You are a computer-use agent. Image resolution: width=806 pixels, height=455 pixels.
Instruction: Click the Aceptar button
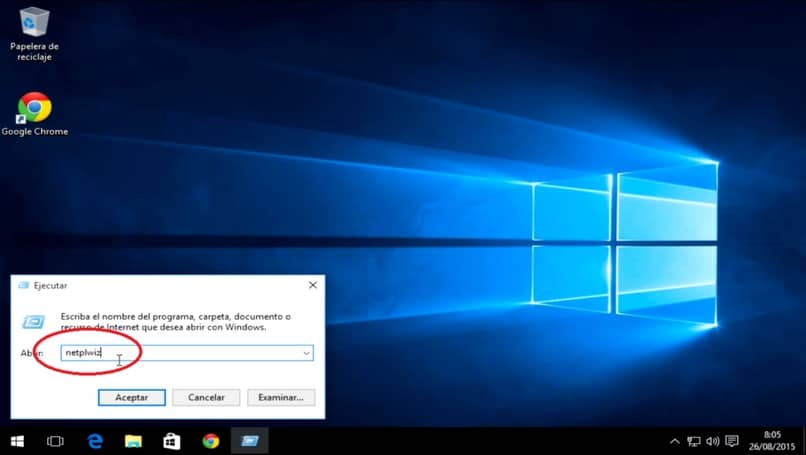point(132,397)
